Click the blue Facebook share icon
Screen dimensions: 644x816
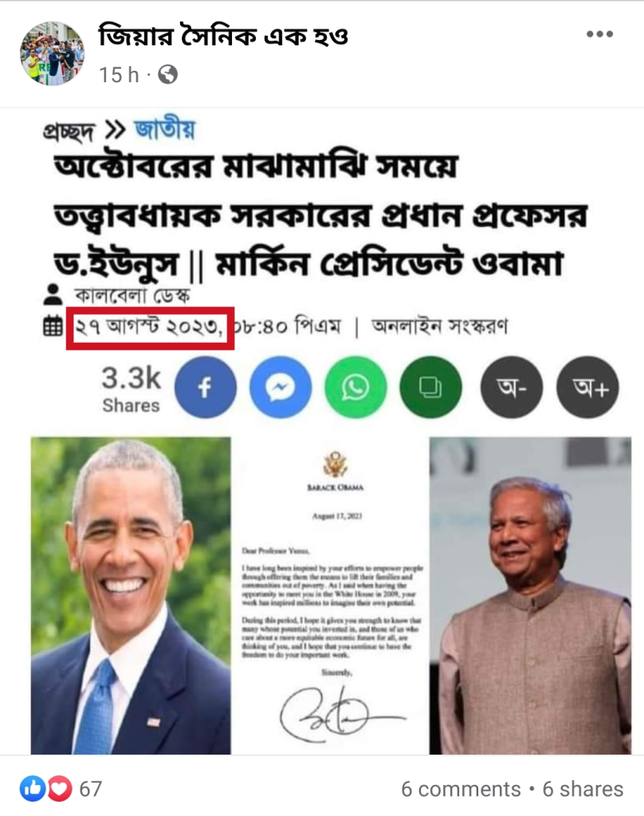click(205, 387)
